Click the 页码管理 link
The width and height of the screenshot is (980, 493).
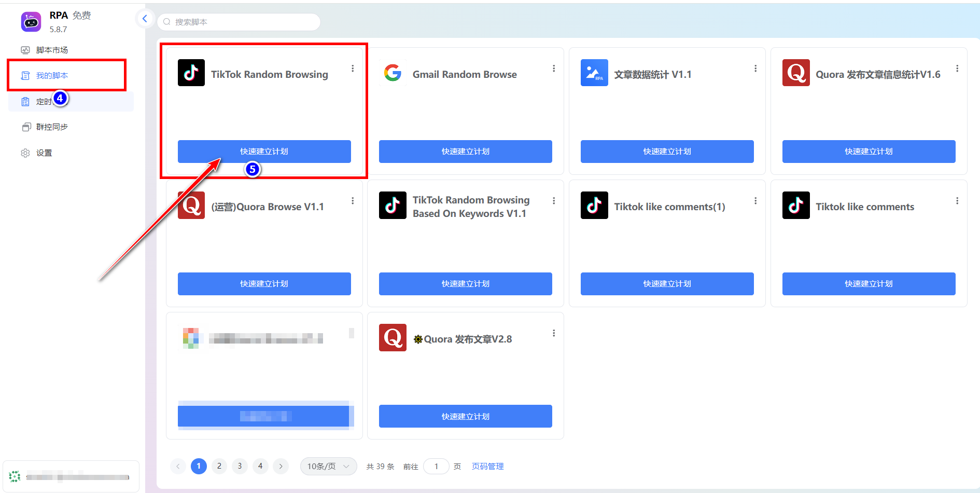click(487, 467)
